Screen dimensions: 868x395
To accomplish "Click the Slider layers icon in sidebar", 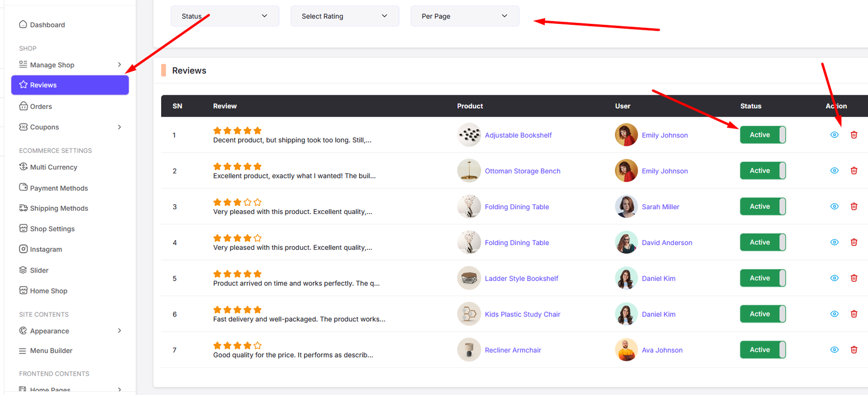I will point(23,270).
